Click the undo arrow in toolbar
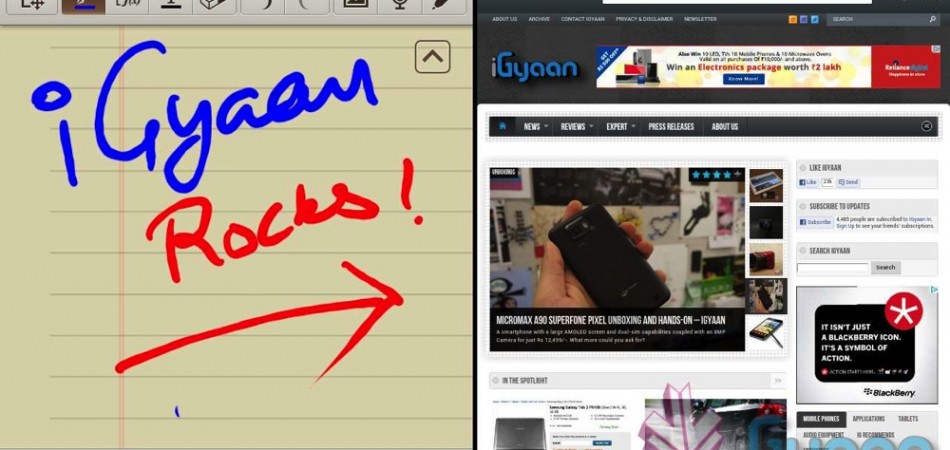Screen dimensions: 950x450 click(270, 5)
